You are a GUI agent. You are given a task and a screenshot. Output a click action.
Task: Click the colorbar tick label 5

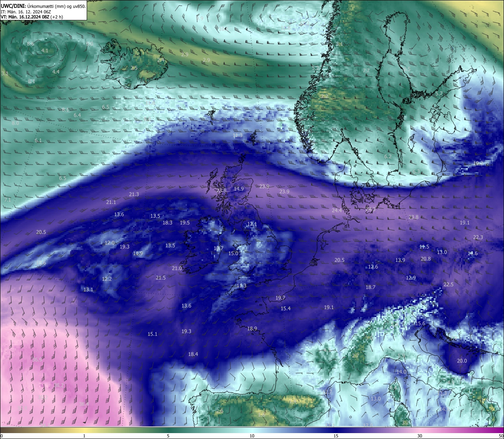[168, 436]
